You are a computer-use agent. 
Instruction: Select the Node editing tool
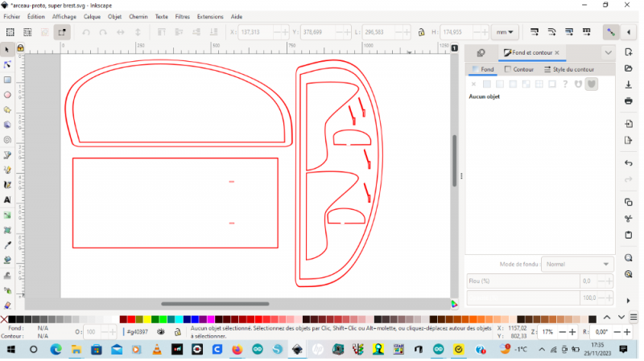[7, 65]
